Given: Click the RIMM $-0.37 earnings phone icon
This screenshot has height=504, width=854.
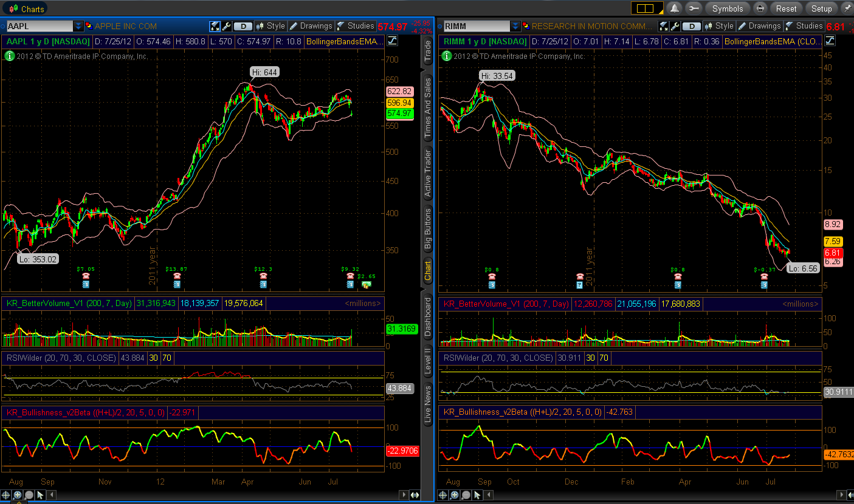Looking at the screenshot, I should (764, 276).
